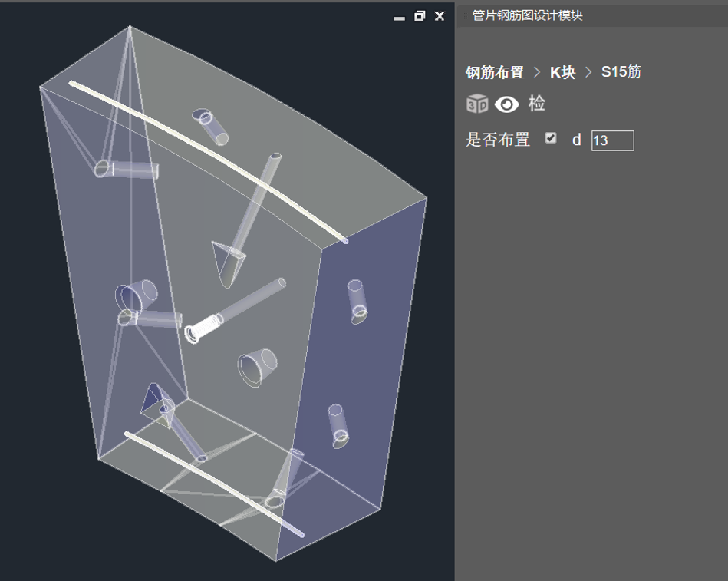Restore the 3D viewport window
Screen dimensions: 728x581
(x=420, y=16)
